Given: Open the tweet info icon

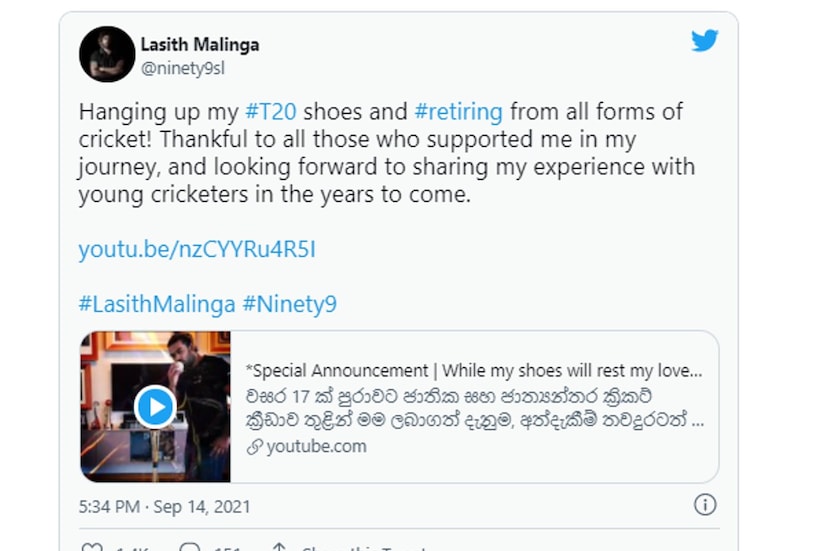Looking at the screenshot, I should (704, 504).
